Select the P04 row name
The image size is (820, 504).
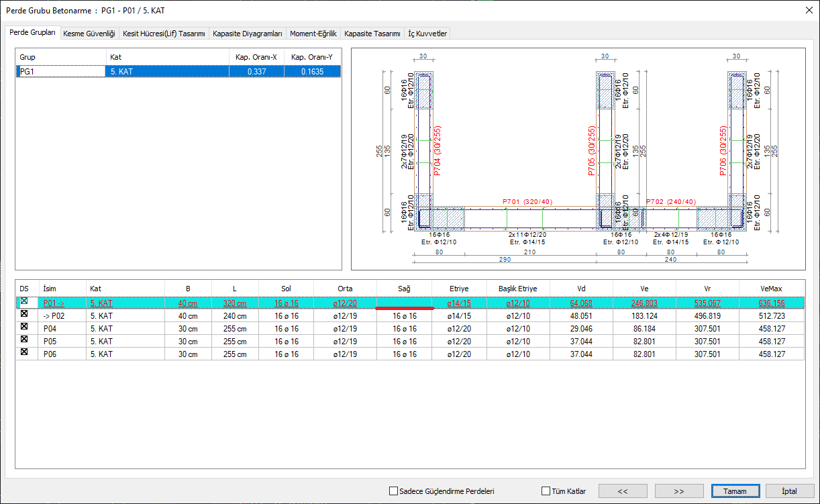[x=62, y=329]
